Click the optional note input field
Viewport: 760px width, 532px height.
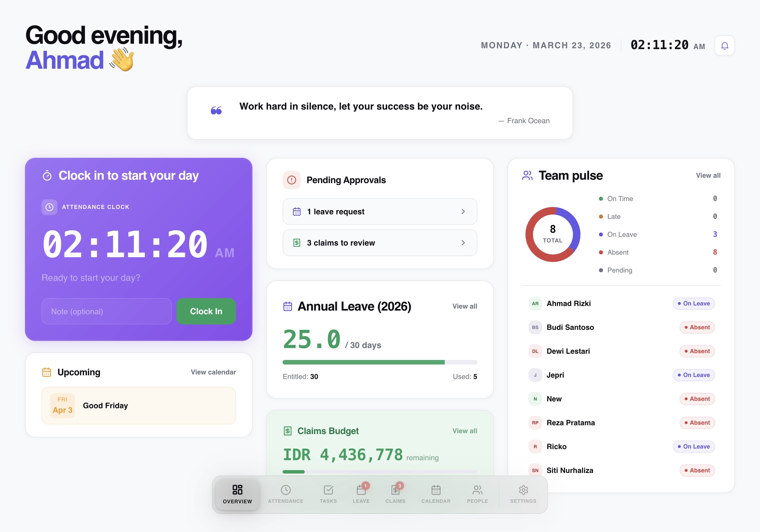106,311
